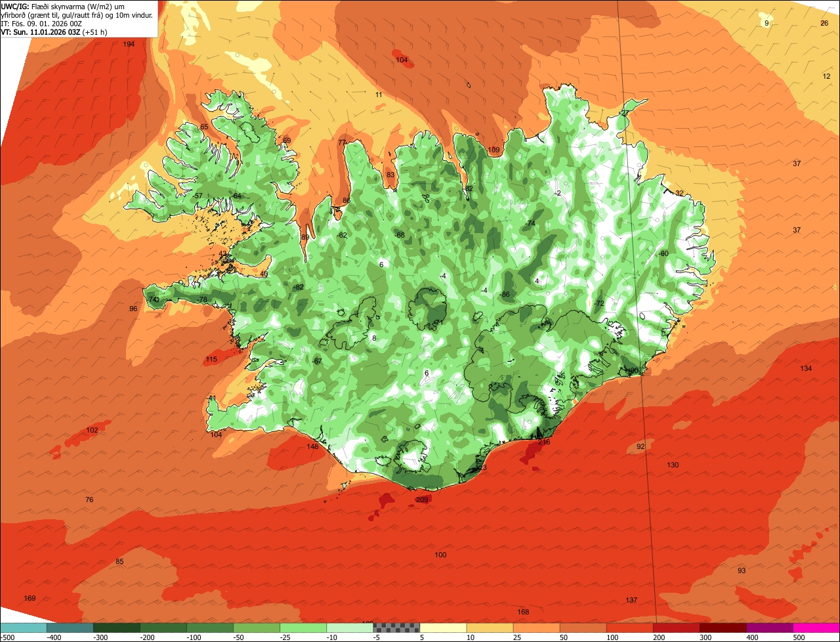Click the map value '92' in southeast ocean

click(640, 446)
